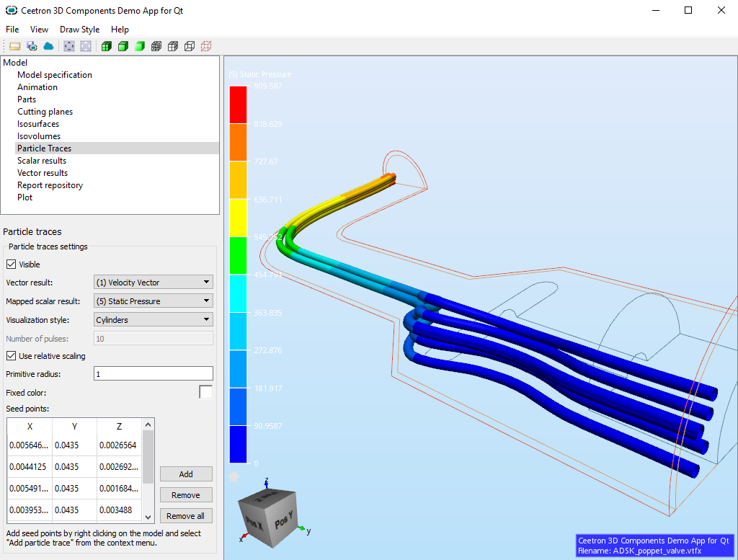Open the View menu

pos(39,30)
